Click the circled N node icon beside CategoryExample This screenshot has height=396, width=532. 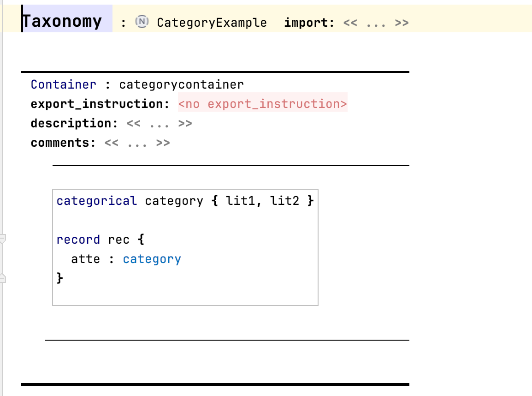coord(140,21)
